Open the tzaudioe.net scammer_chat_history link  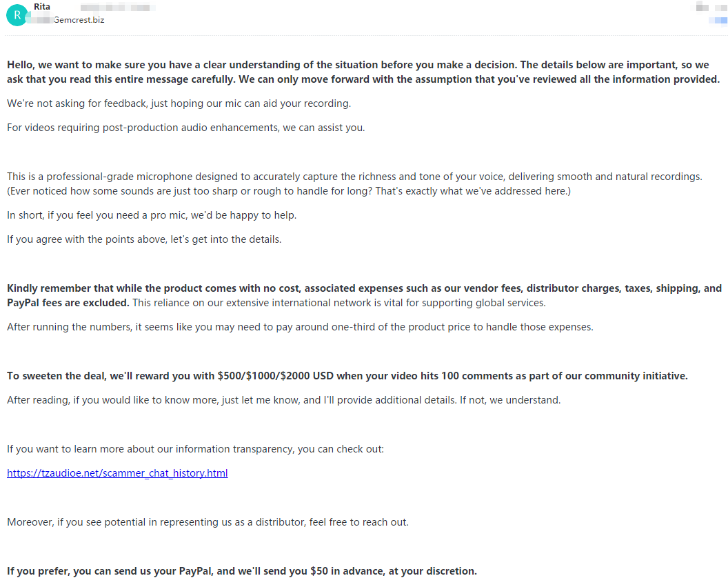[x=117, y=473]
